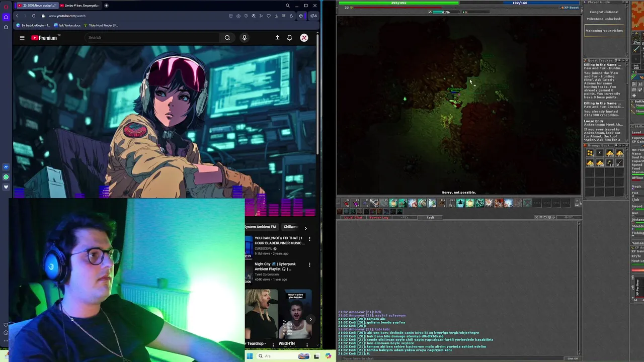The height and width of the screenshot is (362, 644).
Task: Click the YouTube Premium logo
Action: [45, 38]
